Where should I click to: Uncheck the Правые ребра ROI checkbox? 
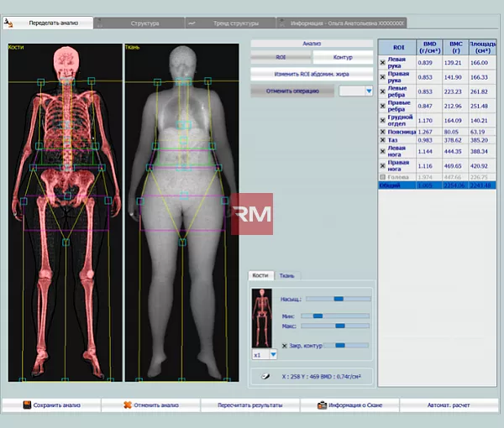point(382,106)
